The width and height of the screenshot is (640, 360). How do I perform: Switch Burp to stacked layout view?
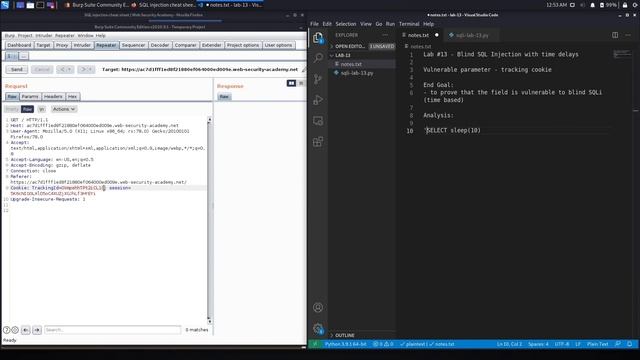(301, 83)
